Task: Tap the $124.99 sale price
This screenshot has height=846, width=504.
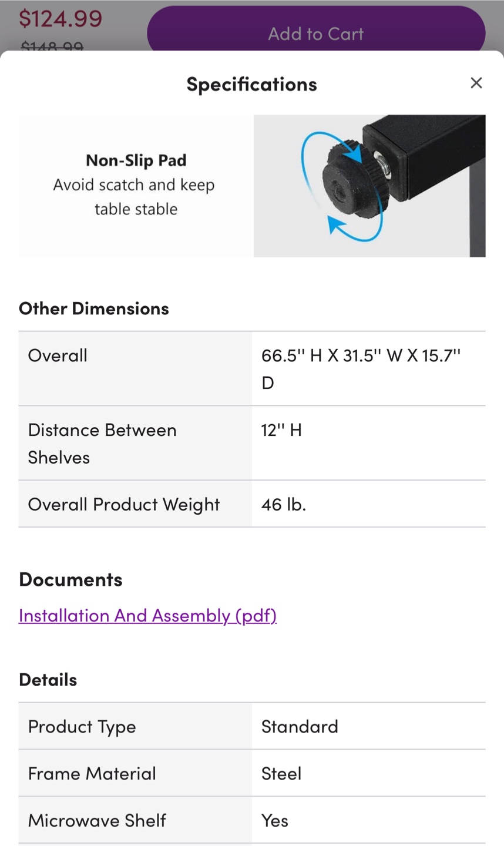Action: [61, 18]
